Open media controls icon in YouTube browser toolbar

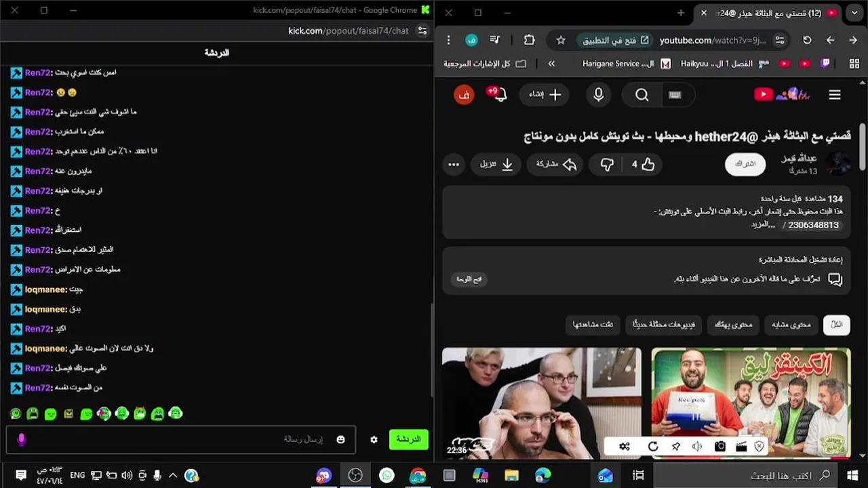coord(494,40)
